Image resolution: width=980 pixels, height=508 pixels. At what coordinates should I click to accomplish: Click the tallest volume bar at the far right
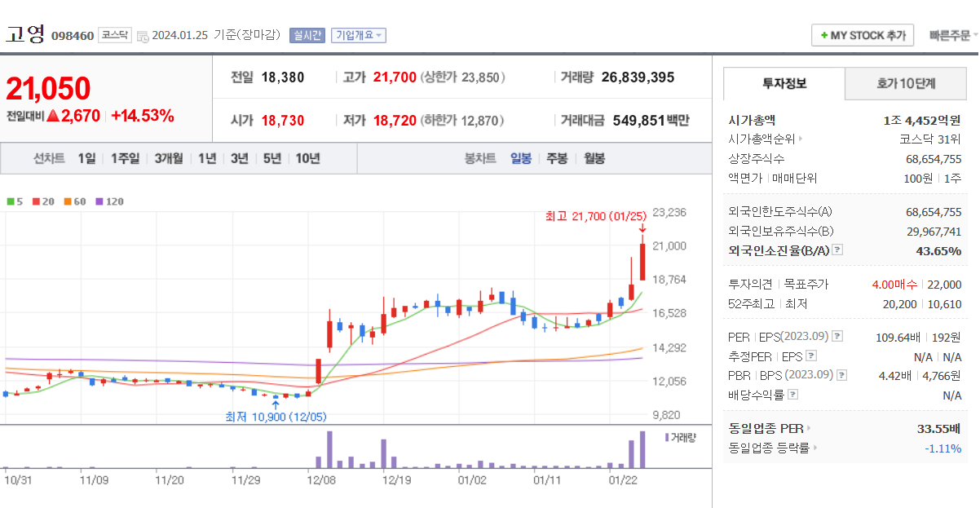click(642, 449)
